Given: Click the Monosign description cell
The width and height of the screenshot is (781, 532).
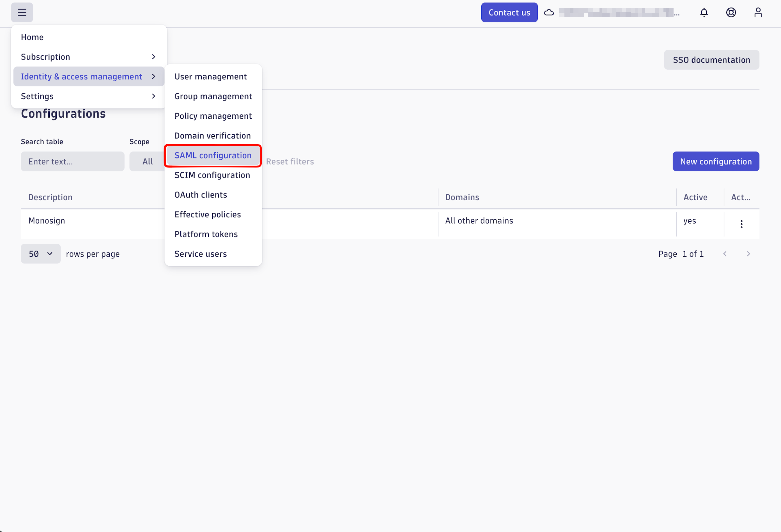Looking at the screenshot, I should point(47,221).
